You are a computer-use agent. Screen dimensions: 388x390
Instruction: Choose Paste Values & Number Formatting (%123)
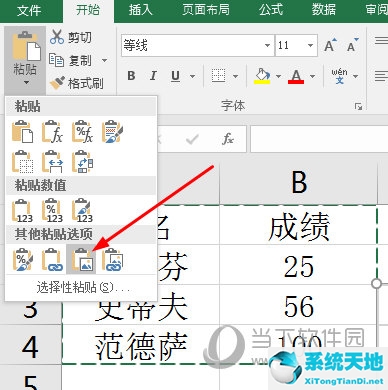(x=52, y=211)
